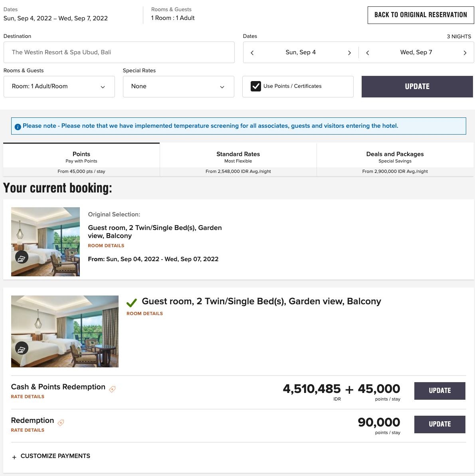The height and width of the screenshot is (476, 475).
Task: Click previous day arrow for check-in date
Action: click(x=252, y=53)
